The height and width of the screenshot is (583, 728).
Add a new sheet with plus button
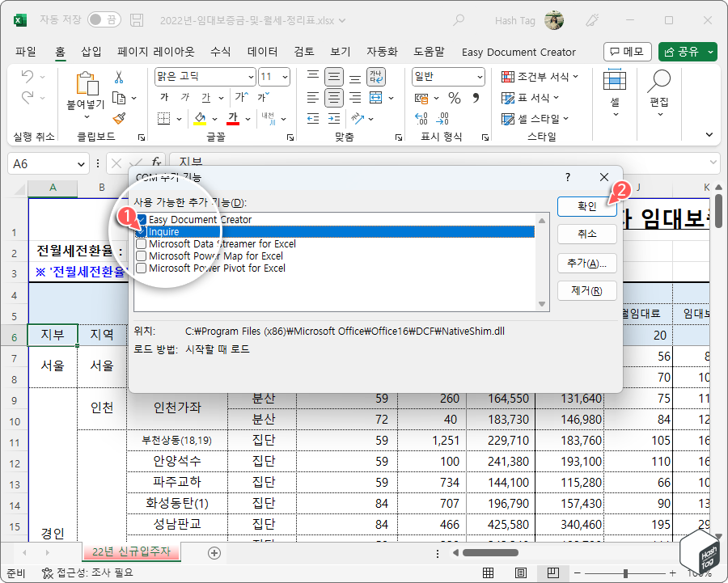click(x=214, y=553)
